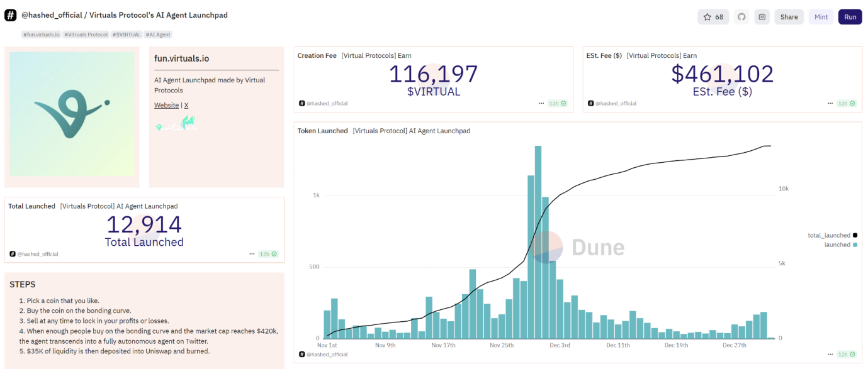Open three-dot menu on Creation Fee panel
This screenshot has width=868, height=369.
pos(541,103)
